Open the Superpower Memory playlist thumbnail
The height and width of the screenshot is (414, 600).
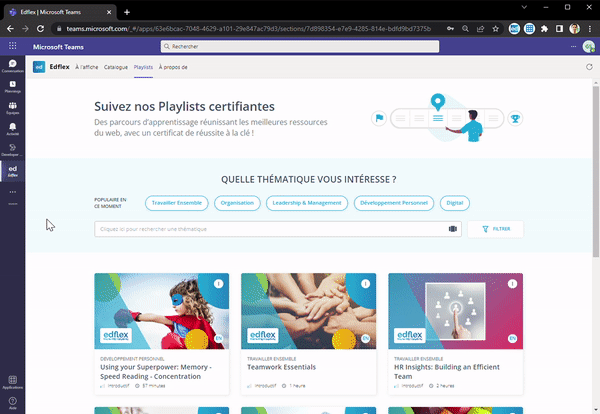point(162,311)
